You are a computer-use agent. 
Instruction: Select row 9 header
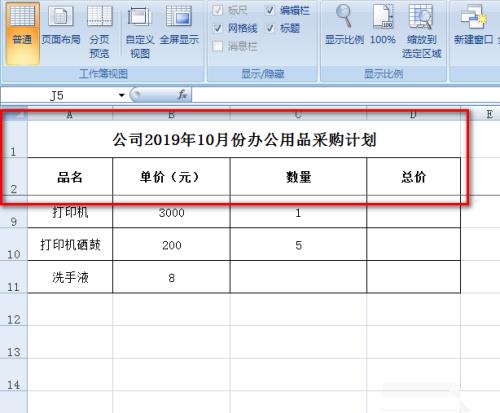14,212
